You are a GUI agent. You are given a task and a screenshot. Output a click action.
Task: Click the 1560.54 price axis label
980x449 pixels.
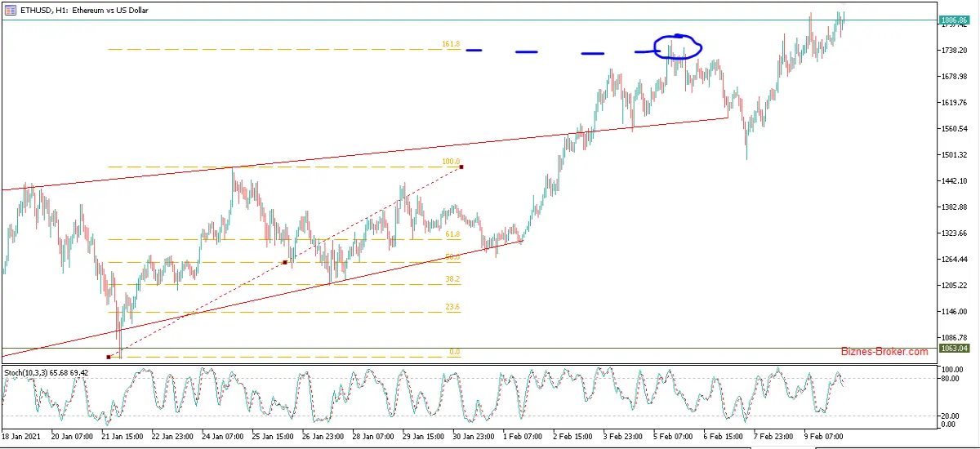954,129
